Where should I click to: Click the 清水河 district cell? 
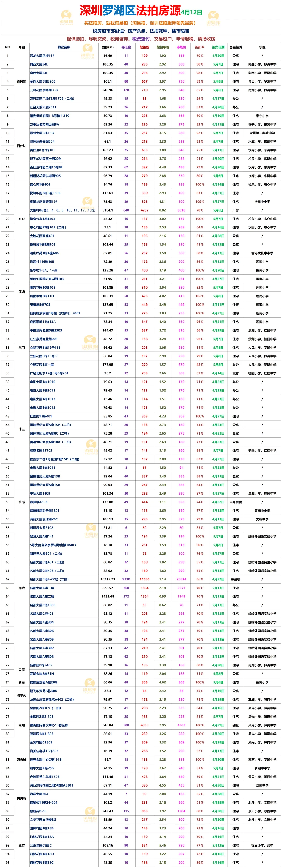[22, 695]
